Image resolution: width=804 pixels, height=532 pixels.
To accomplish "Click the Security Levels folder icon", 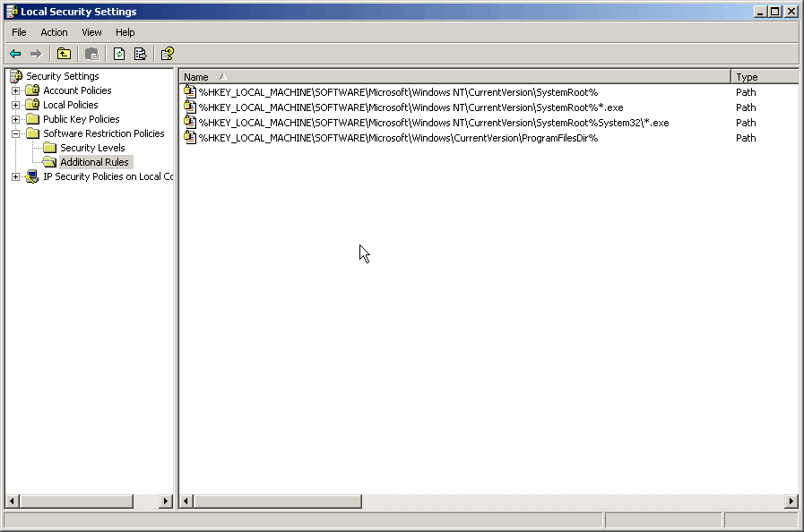I will point(49,148).
